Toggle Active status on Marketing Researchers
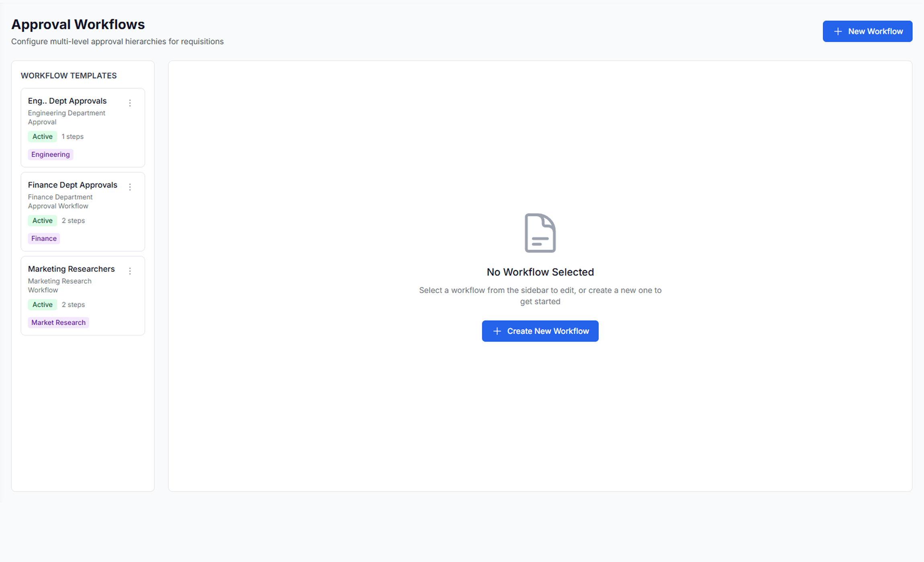Viewport: 924px width, 562px height. click(x=42, y=304)
